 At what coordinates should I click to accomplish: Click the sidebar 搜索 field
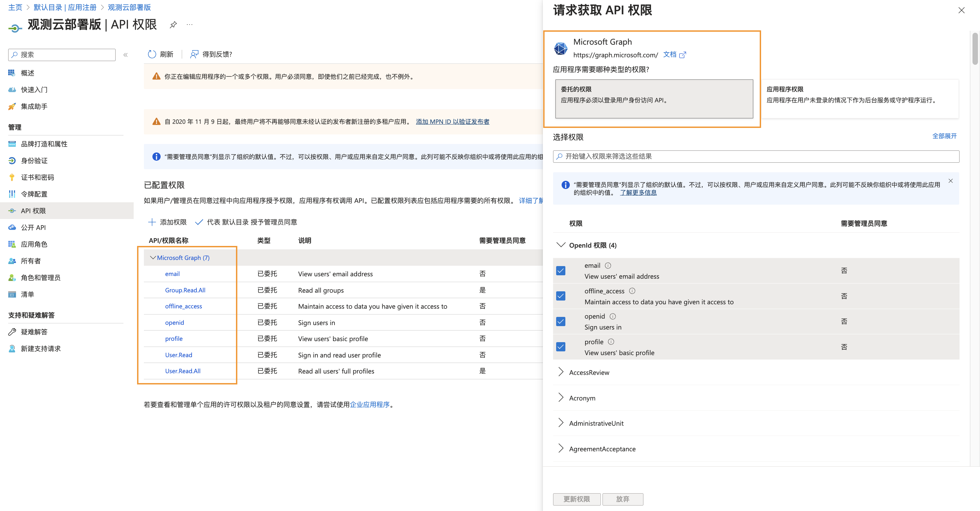click(62, 55)
